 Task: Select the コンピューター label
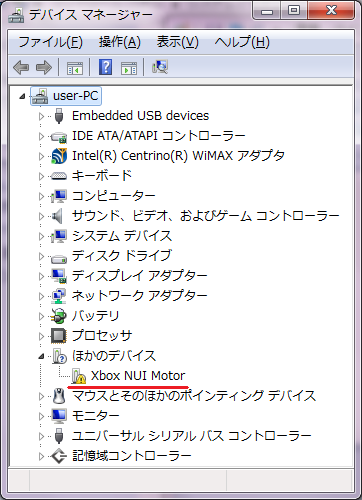[114, 196]
